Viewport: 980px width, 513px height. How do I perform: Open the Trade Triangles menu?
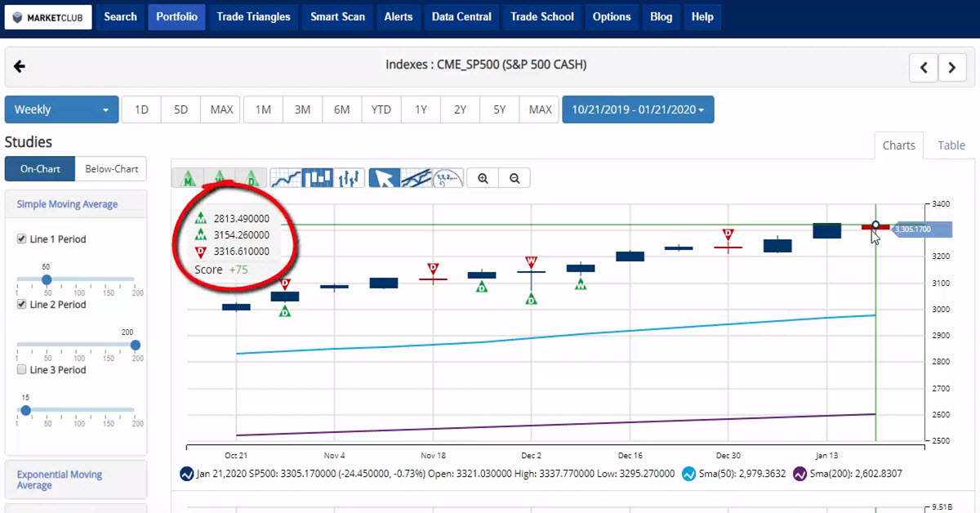pyautogui.click(x=253, y=16)
